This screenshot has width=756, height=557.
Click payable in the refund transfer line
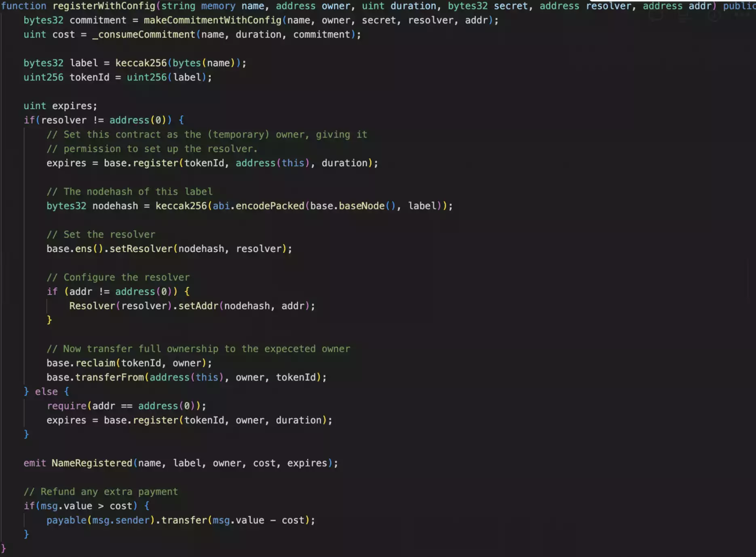[66, 520]
